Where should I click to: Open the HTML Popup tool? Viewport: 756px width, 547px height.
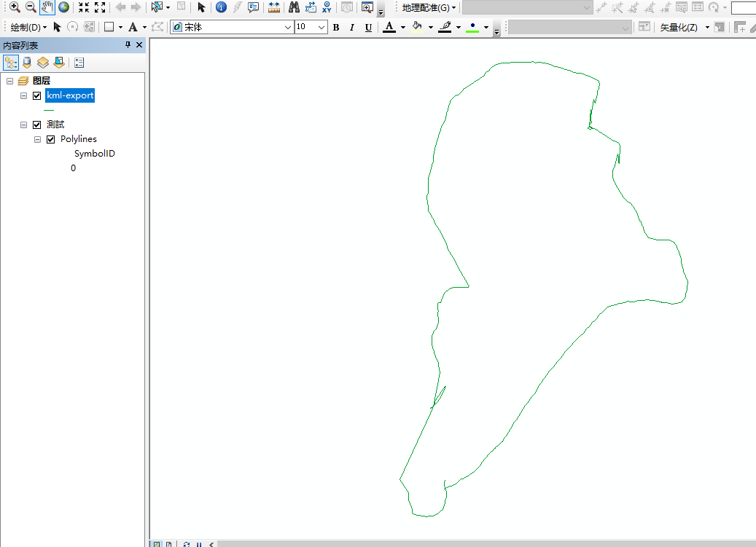click(253, 7)
